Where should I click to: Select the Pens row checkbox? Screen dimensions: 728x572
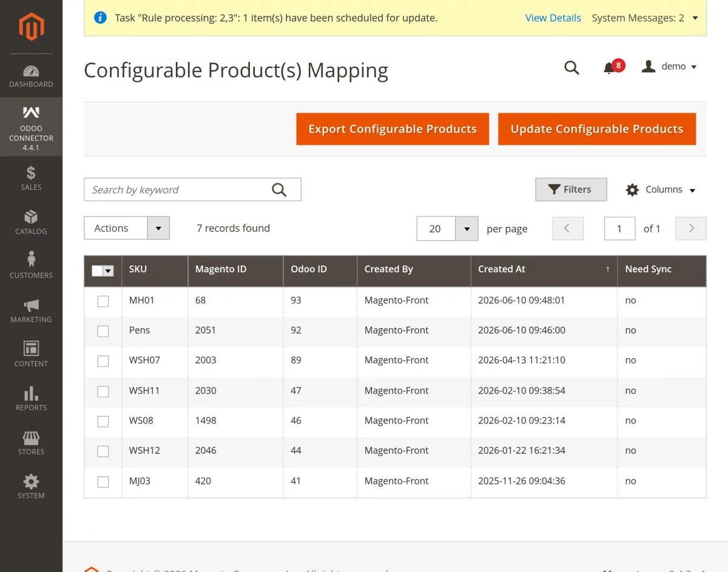click(103, 331)
